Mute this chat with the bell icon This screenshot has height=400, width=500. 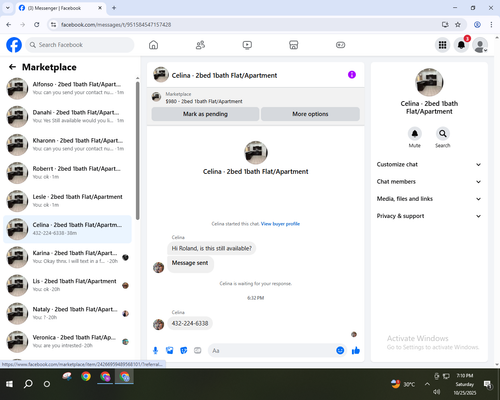click(415, 134)
